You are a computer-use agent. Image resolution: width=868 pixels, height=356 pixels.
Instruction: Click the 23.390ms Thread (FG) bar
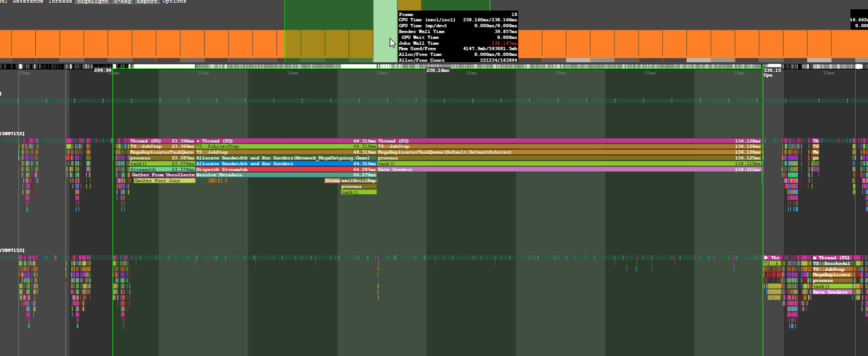tap(162, 141)
